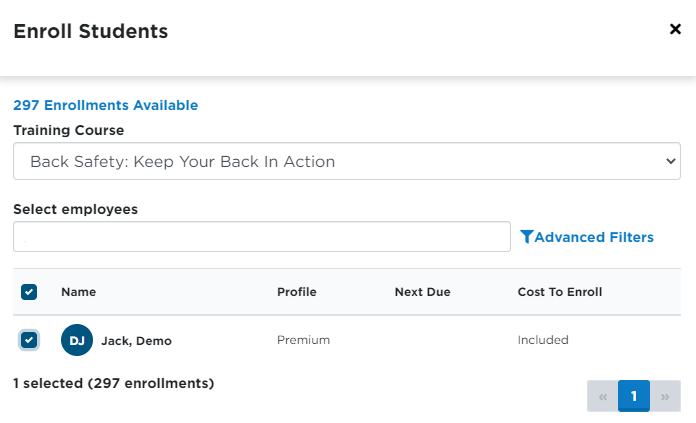Go to previous page using double-left arrows
Image resolution: width=696 pixels, height=423 pixels.
coord(602,396)
